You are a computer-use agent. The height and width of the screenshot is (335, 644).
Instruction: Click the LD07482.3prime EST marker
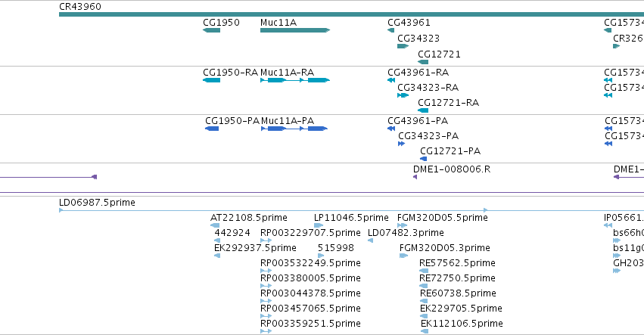371,240
